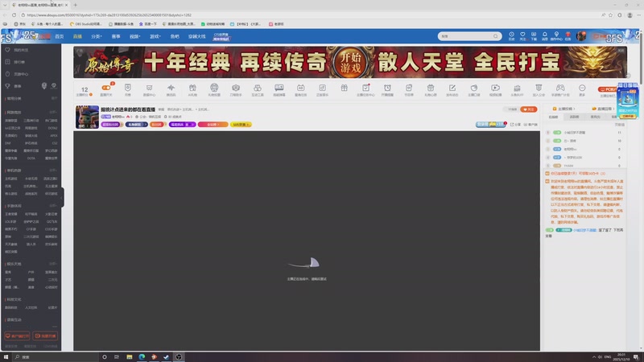The height and width of the screenshot is (362, 644).
Task: Open the streamer task center checklist icon
Action: click(x=365, y=88)
